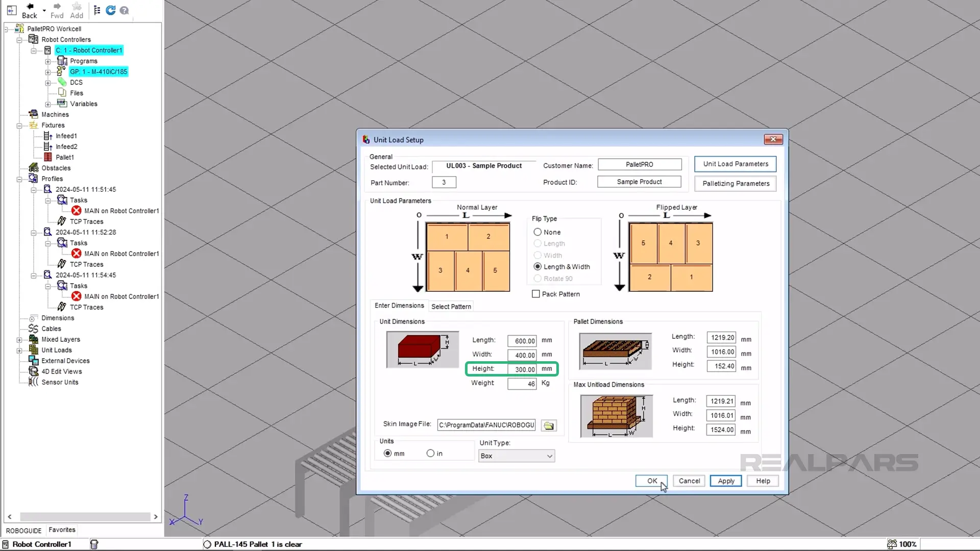
Task: Select the Unit Type dropdown box
Action: [516, 456]
